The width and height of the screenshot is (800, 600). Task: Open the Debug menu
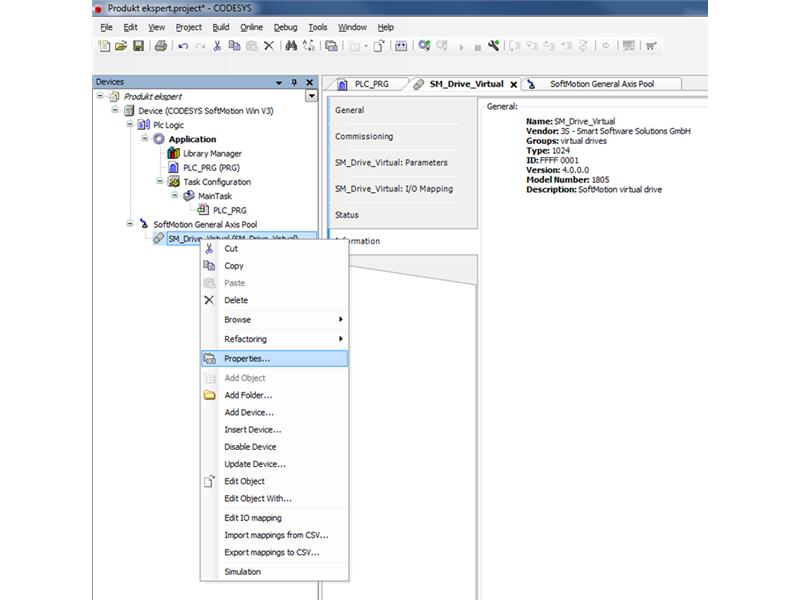(285, 27)
